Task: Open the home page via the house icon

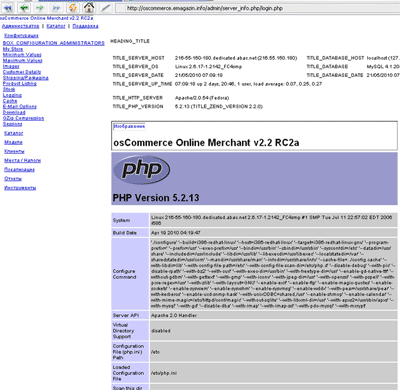Action: coord(89,7)
